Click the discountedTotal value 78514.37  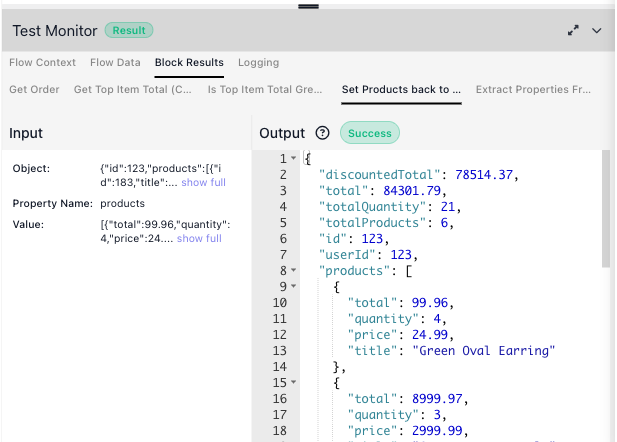pos(484,175)
